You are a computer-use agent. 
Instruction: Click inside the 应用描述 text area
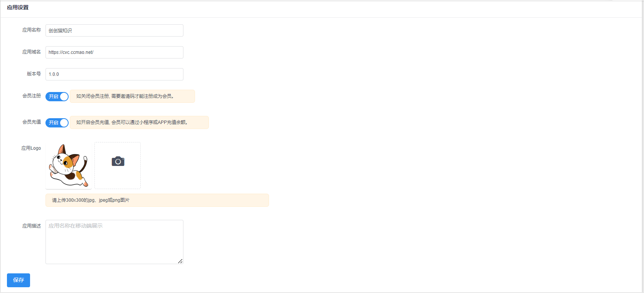click(x=114, y=242)
